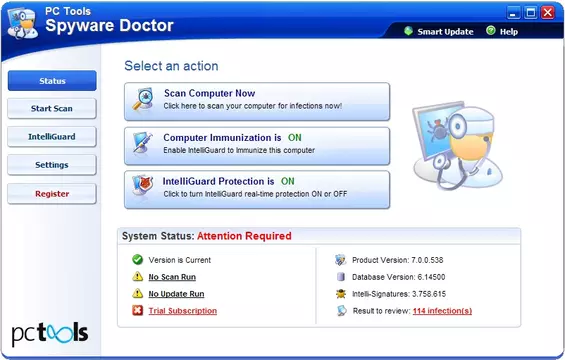Open the 114 infection(s) results link
This screenshot has height=360, width=565.
pyautogui.click(x=442, y=311)
